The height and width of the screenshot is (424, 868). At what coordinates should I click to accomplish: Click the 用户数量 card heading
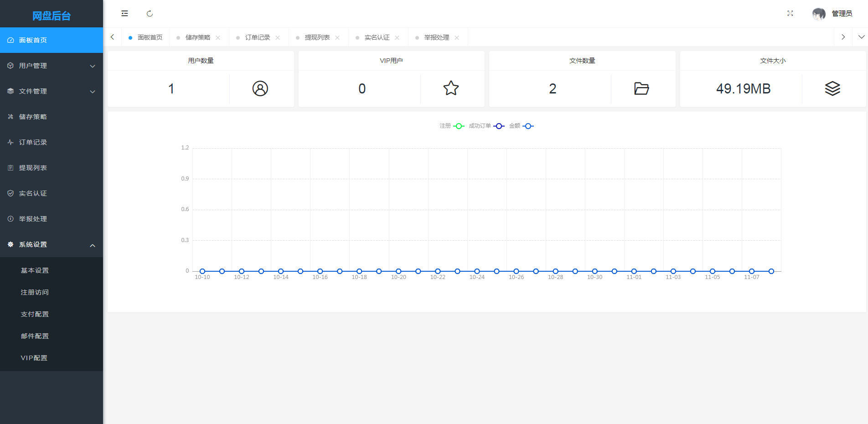pyautogui.click(x=201, y=61)
